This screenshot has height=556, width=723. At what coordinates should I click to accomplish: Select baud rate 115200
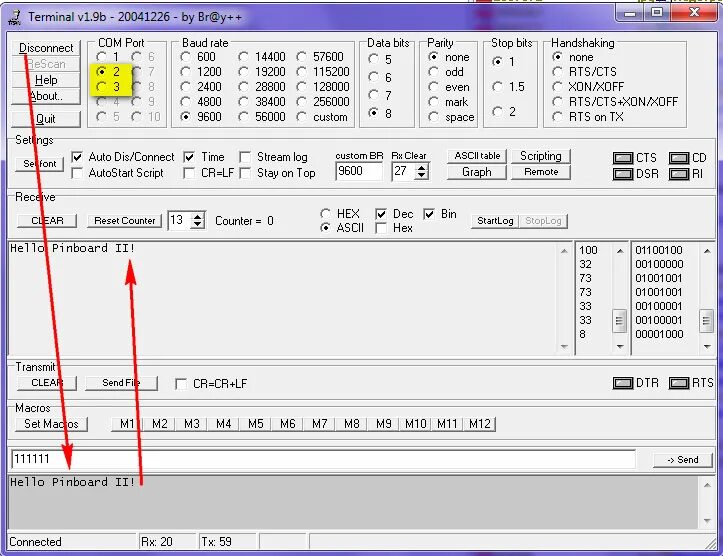301,72
